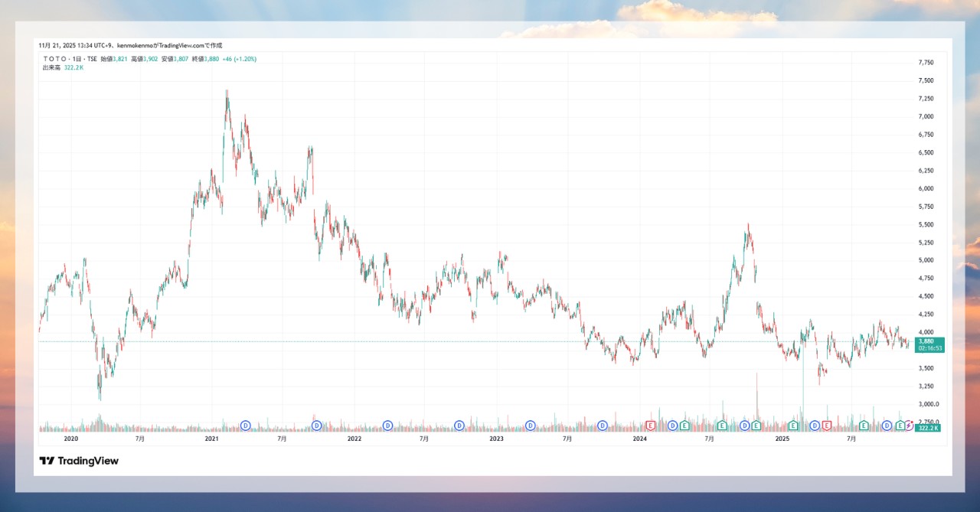This screenshot has width=980, height=512.
Task: Select the last green E marker beside the lightning icon
Action: coord(900,426)
